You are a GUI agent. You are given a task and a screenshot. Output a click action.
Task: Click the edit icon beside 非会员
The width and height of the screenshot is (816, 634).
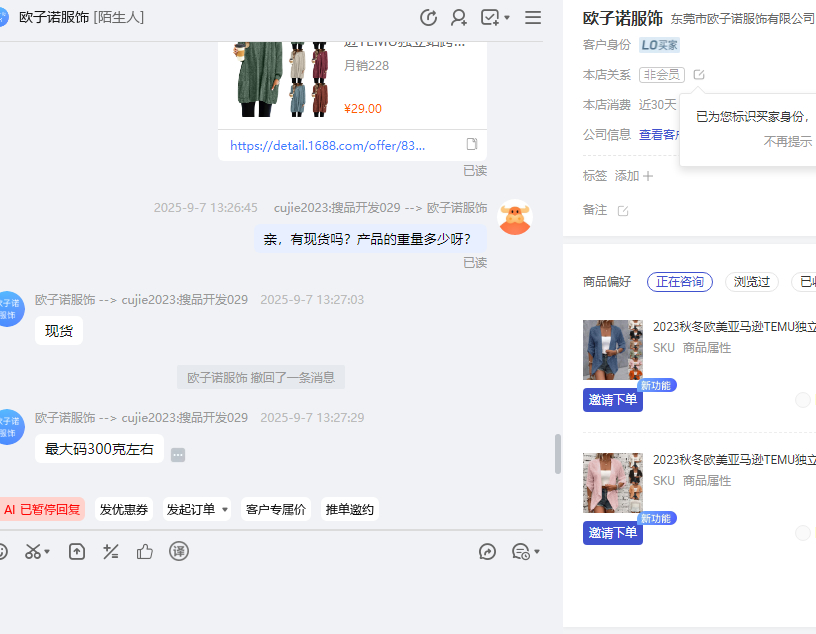(699, 75)
